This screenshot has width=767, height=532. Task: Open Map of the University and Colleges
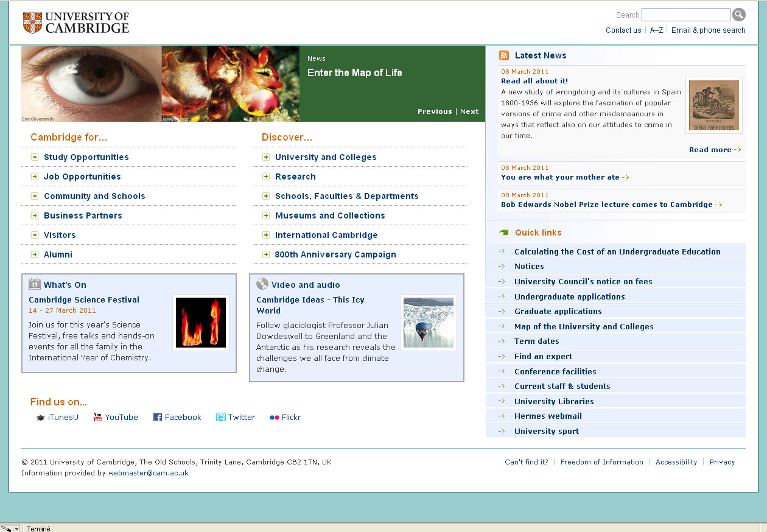tap(584, 326)
